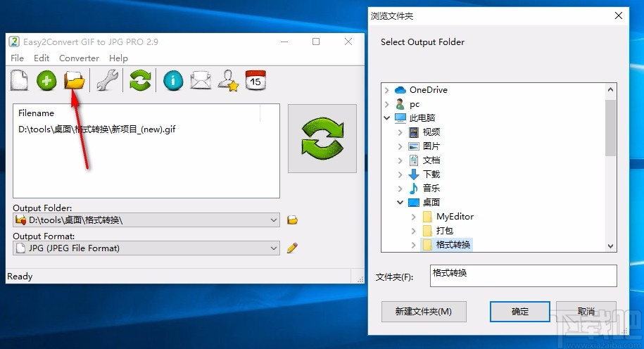Select the 音乐 folder

point(431,189)
